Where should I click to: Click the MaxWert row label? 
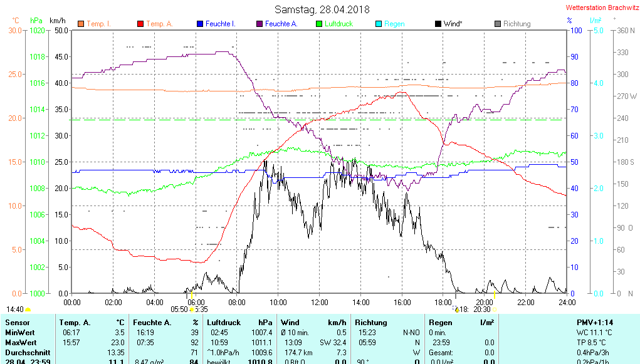[22, 343]
